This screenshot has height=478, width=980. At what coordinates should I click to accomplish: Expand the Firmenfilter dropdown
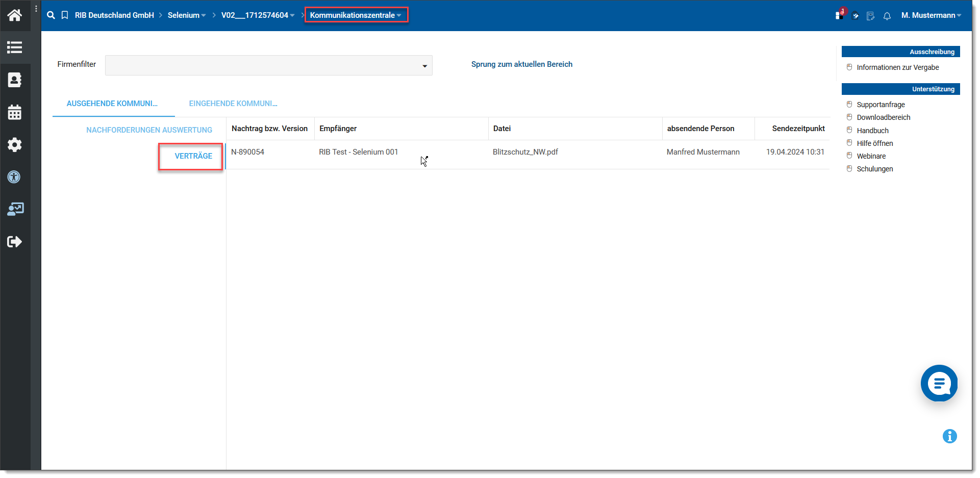[424, 66]
